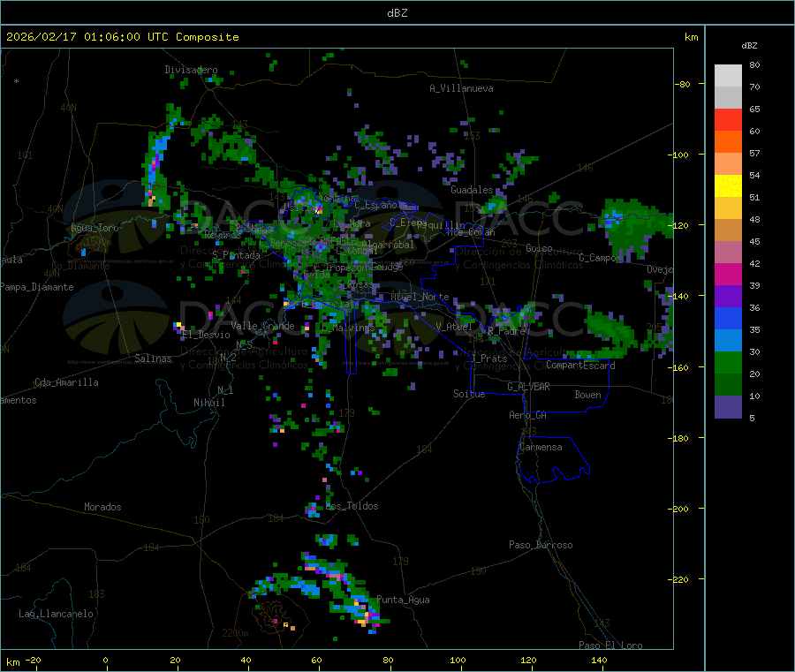Click the '60' km tick on bottom axis
Screen dimensions: 795x672
[316, 660]
